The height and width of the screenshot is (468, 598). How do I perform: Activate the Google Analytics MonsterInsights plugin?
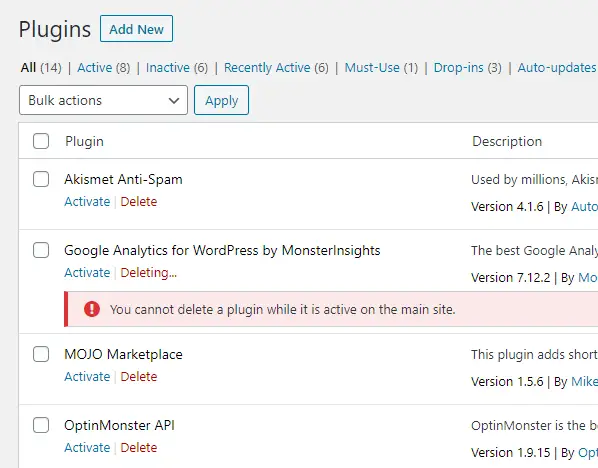point(87,272)
